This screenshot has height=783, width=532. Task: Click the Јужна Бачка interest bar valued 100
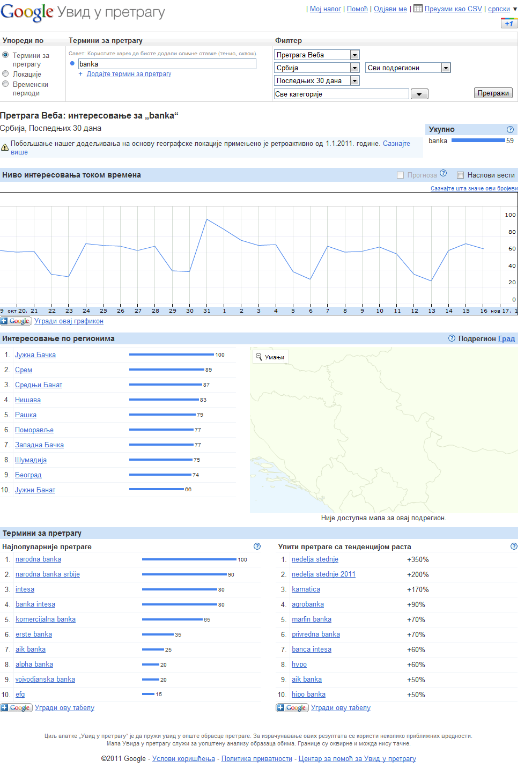pos(172,354)
